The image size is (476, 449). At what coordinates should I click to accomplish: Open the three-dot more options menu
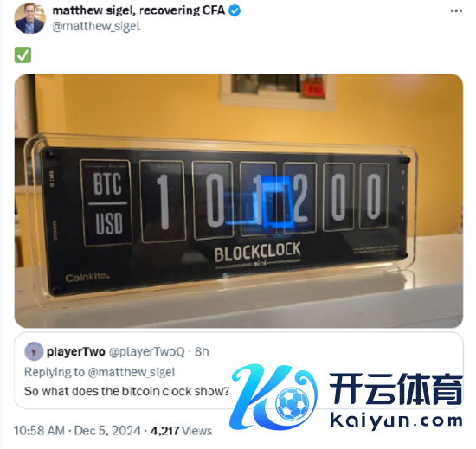coord(456,11)
